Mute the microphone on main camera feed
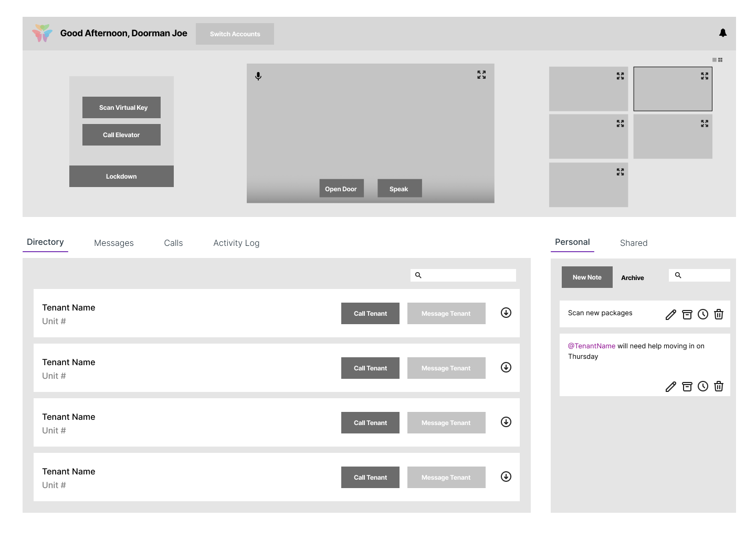Viewport: 756px width, 538px height. [x=258, y=76]
